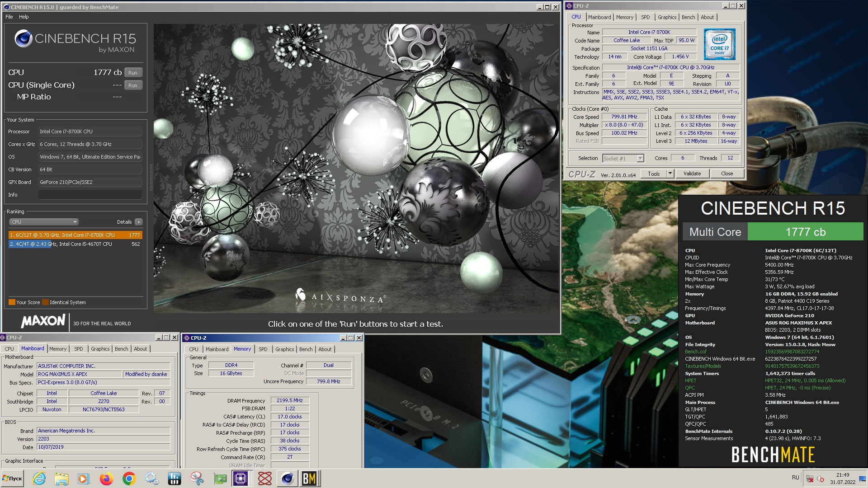Run the CPU (Single Core) test
Screen dimensions: 868x488
click(x=133, y=85)
